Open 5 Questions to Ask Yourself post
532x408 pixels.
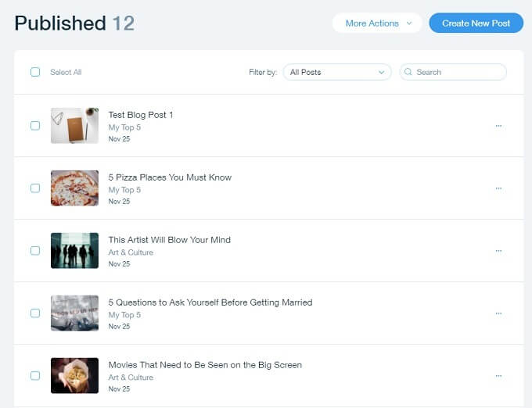[x=210, y=302]
